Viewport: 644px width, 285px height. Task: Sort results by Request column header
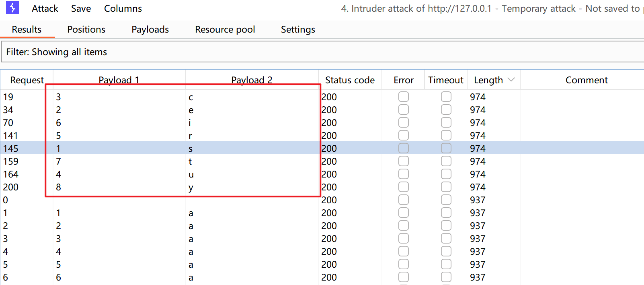point(27,80)
